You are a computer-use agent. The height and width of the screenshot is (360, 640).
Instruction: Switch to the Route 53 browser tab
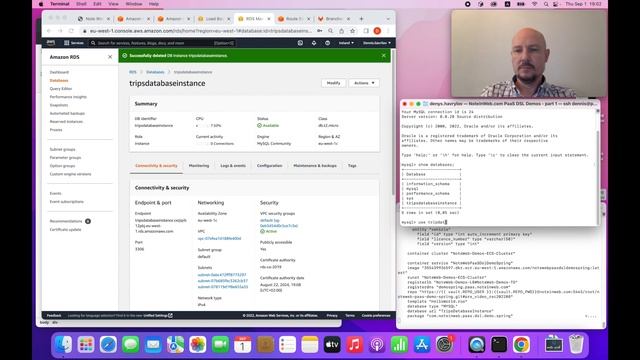tap(293, 19)
